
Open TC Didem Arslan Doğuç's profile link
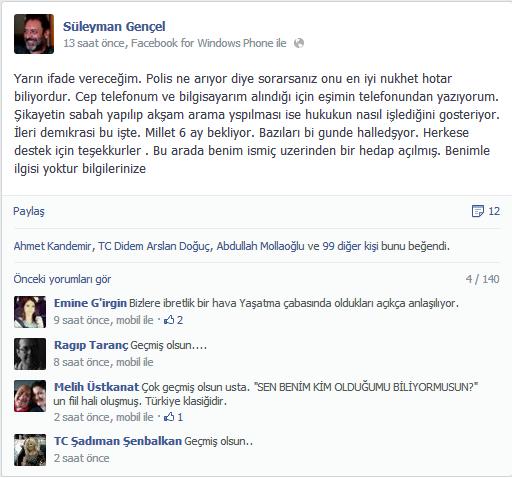(x=154, y=246)
